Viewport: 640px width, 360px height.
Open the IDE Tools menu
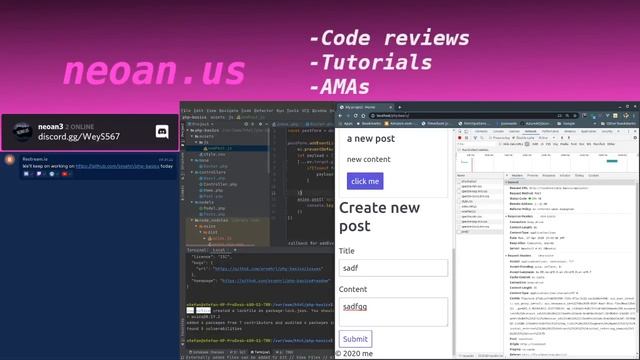pyautogui.click(x=293, y=111)
